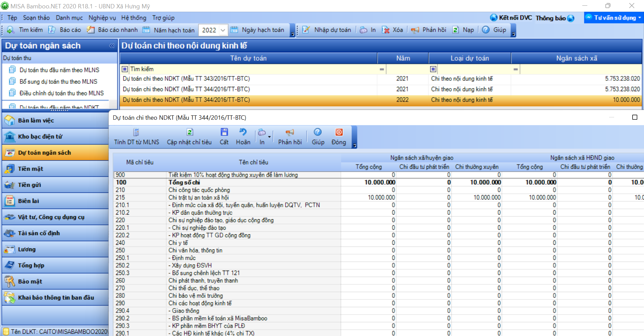Open the Tư vấn sử dụng dropdown
Image resolution: width=644 pixels, height=336 pixels.
click(x=613, y=18)
